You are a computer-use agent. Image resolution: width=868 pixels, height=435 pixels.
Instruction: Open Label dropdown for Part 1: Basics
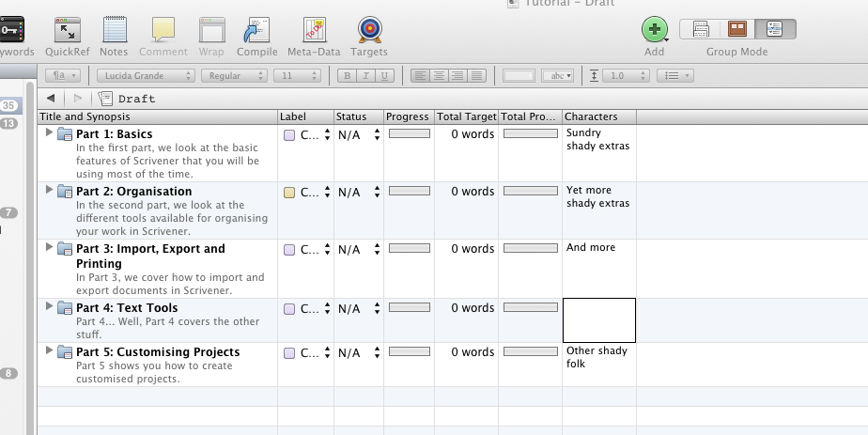point(307,135)
